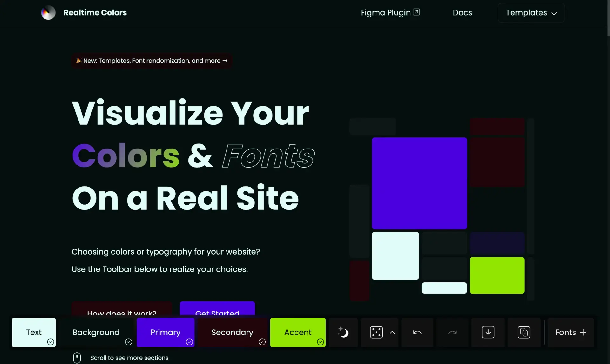Copy the share link using the link icon
Viewport: 610px width, 364px height.
click(524, 332)
